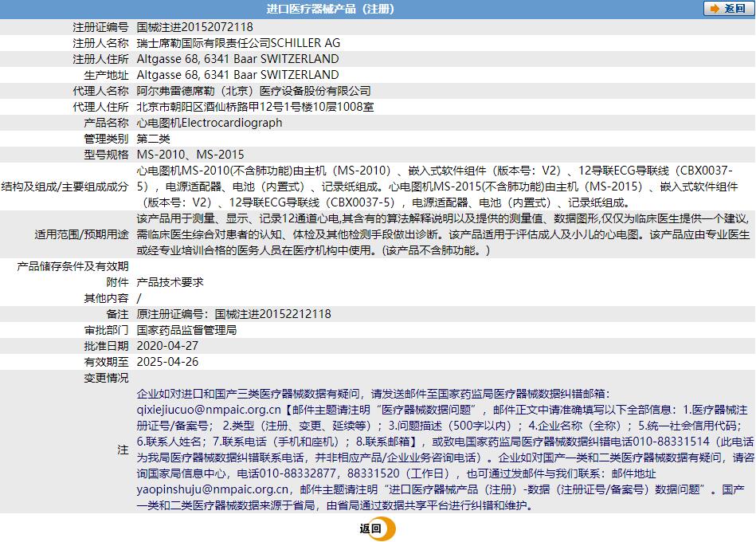This screenshot has width=756, height=542.
Task: Click product name 心电图机Electrocardiograph
Action: (x=210, y=123)
